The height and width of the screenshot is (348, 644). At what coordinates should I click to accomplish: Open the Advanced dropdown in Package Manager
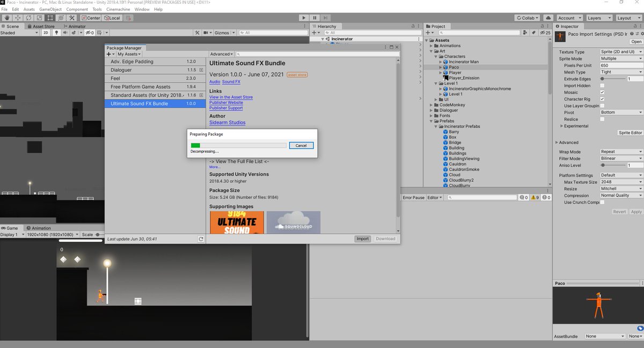(x=222, y=54)
